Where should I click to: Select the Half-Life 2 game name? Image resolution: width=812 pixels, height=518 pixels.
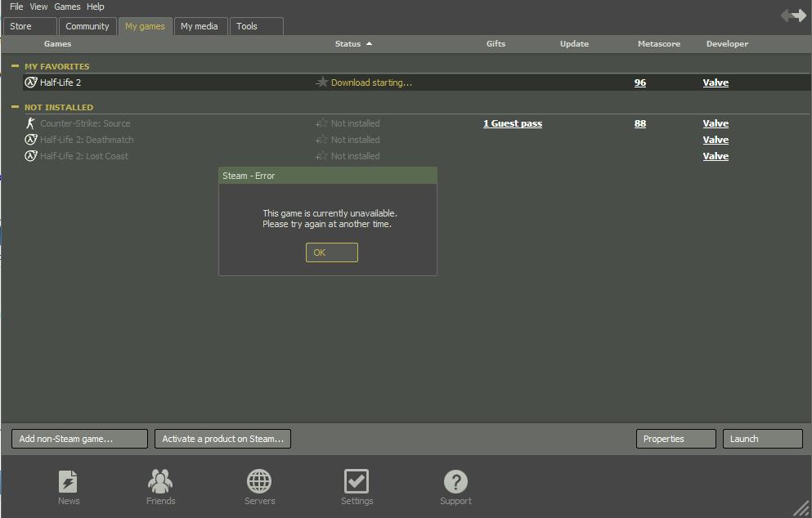click(x=61, y=83)
